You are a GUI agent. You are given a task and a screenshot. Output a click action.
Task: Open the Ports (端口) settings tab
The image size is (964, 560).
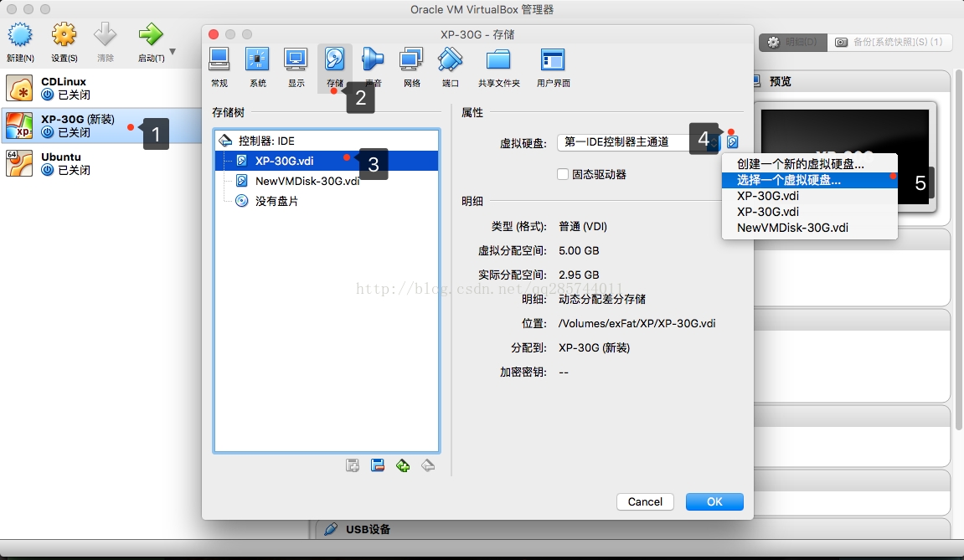(450, 67)
